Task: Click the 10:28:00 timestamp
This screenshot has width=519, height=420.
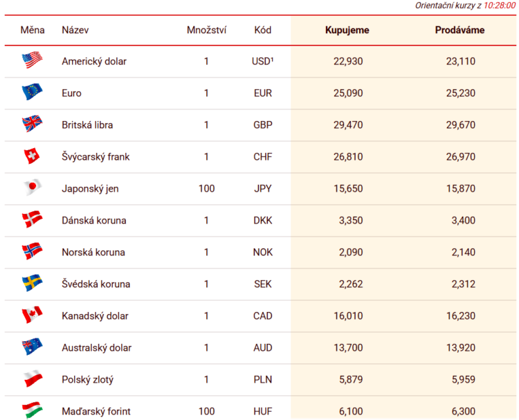Action: coord(500,6)
